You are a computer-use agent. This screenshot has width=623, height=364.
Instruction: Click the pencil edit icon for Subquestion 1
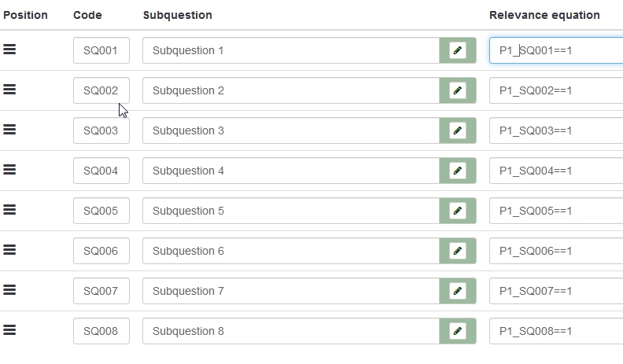458,50
